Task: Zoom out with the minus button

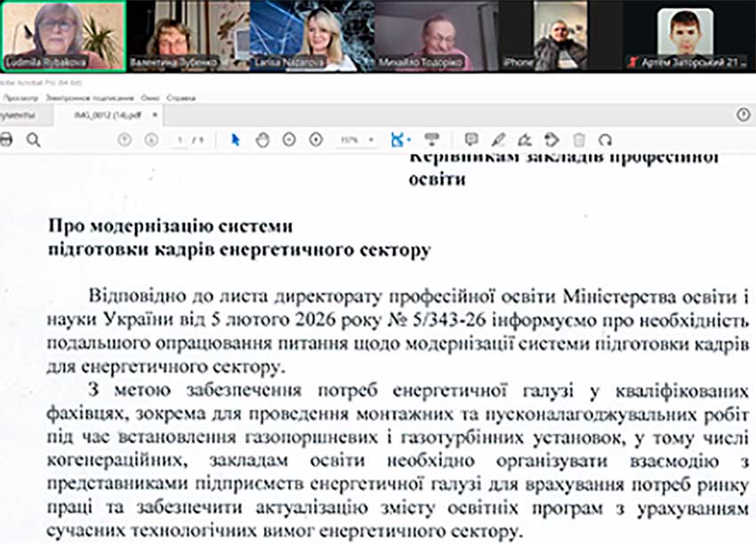Action: pos(289,140)
